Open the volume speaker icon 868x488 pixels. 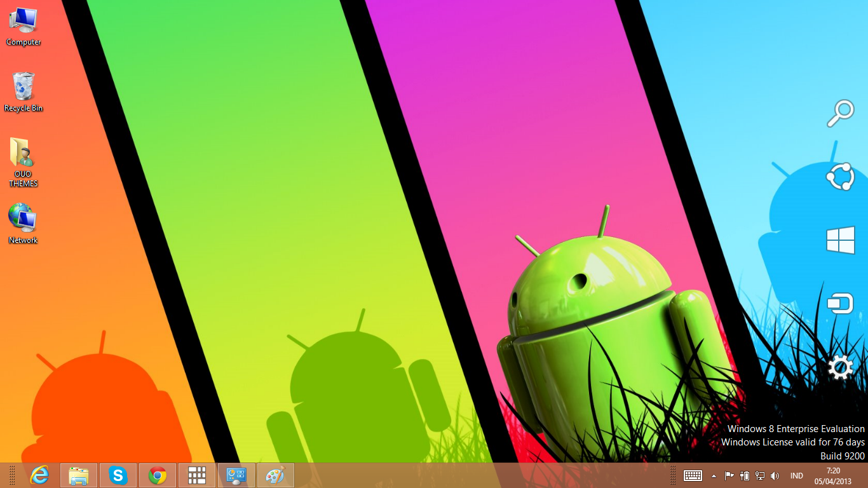775,475
